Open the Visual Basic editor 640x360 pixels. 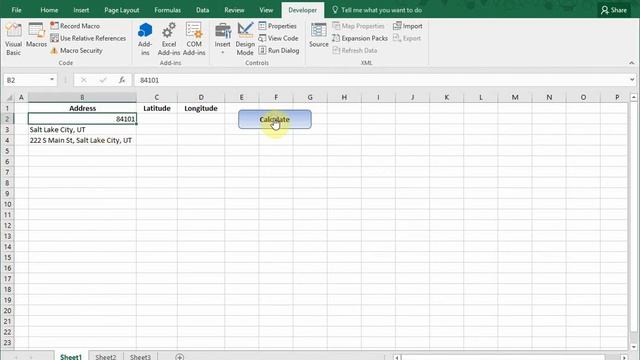[13, 39]
